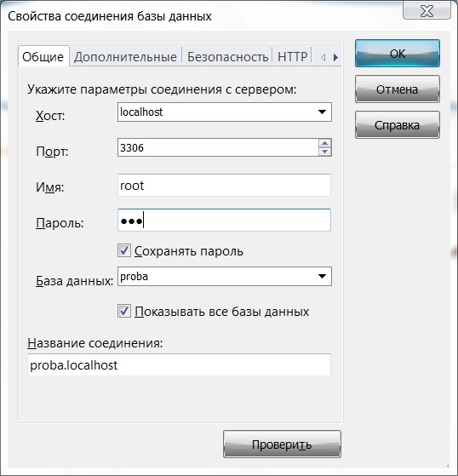Toggle the Показывать все базы данных checkbox

click(123, 311)
